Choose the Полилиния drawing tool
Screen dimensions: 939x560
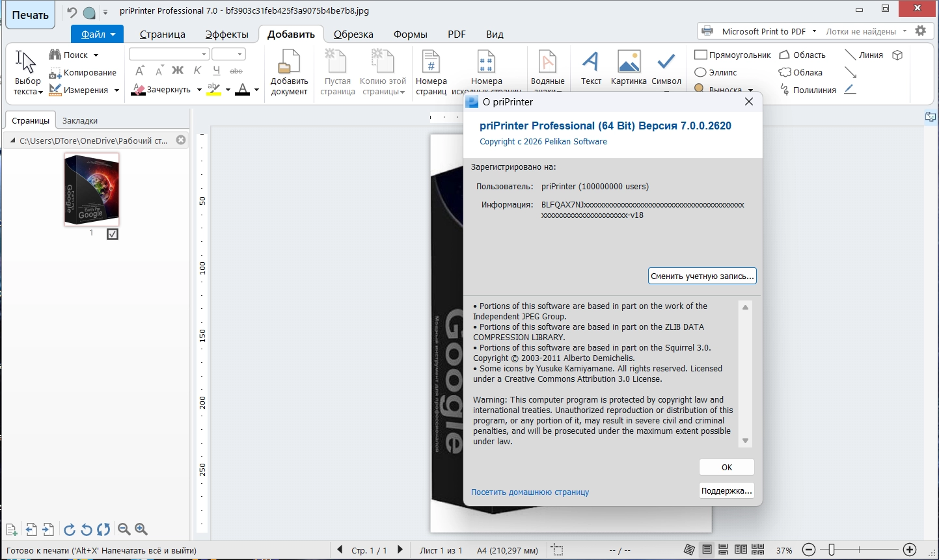coord(808,90)
